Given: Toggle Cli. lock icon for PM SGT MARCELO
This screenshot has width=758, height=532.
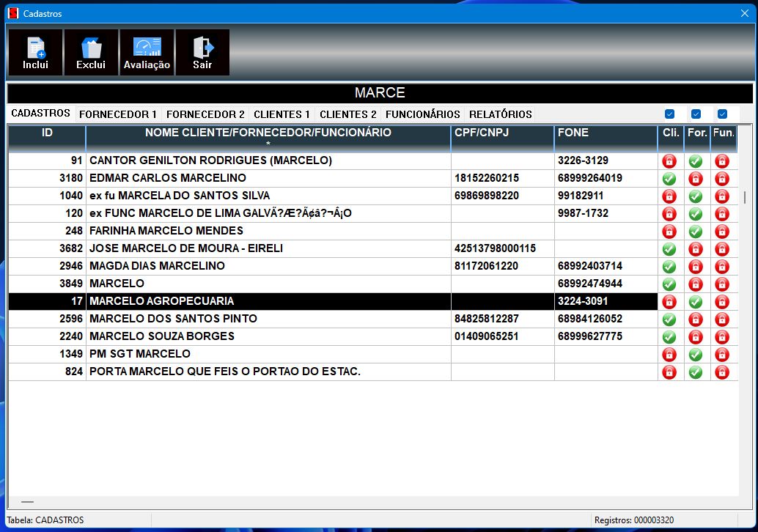Looking at the screenshot, I should pos(669,355).
